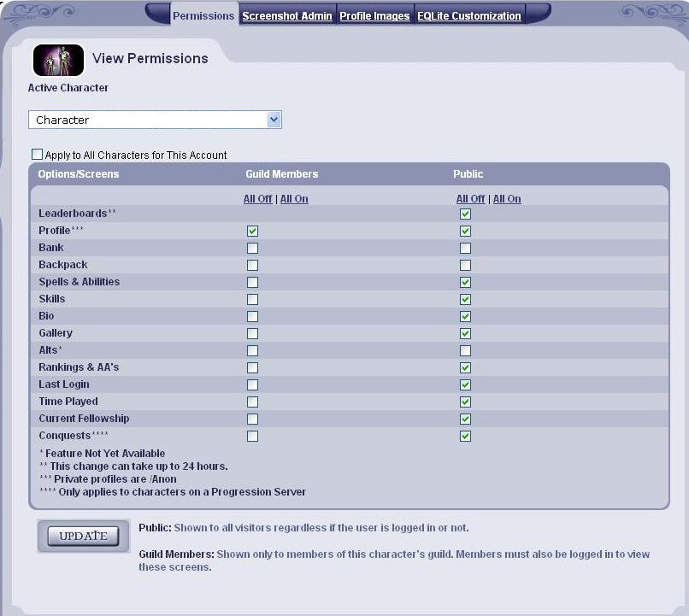The height and width of the screenshot is (616, 689).
Task: Click the Leaderboards row label
Action: click(x=77, y=214)
